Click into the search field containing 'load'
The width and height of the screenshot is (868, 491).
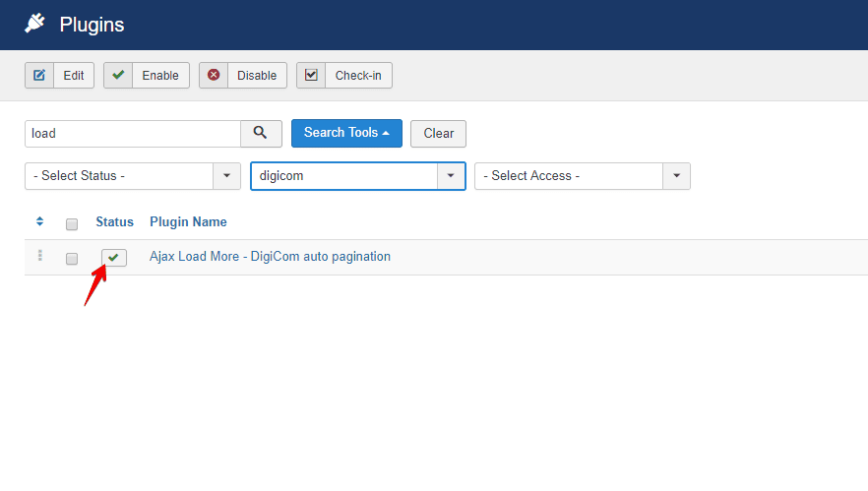click(x=132, y=134)
